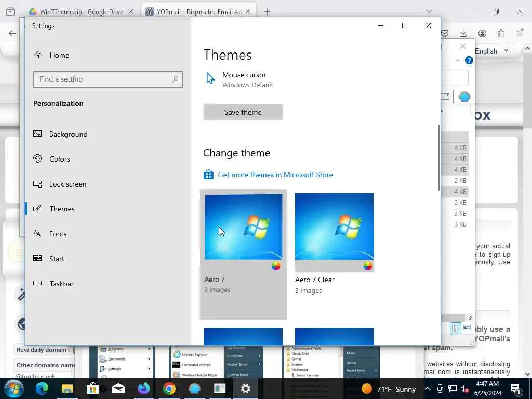Open the blue shell icon on taskbar
This screenshot has width=532, height=399.
coord(194,389)
